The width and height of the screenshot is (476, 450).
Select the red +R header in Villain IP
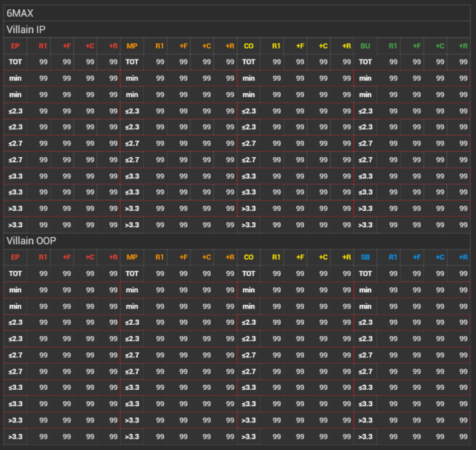pos(113,46)
